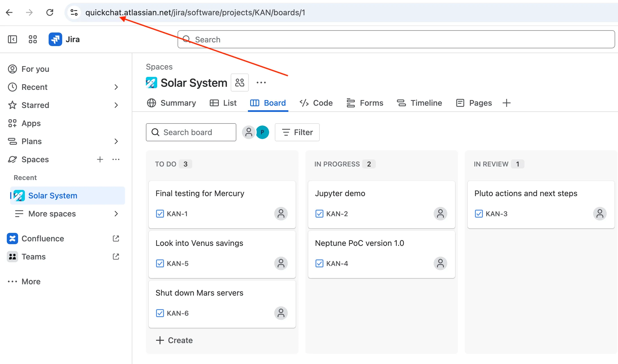Click the KAN-1 task type checkbox icon
This screenshot has width=618, height=364.
click(x=160, y=214)
